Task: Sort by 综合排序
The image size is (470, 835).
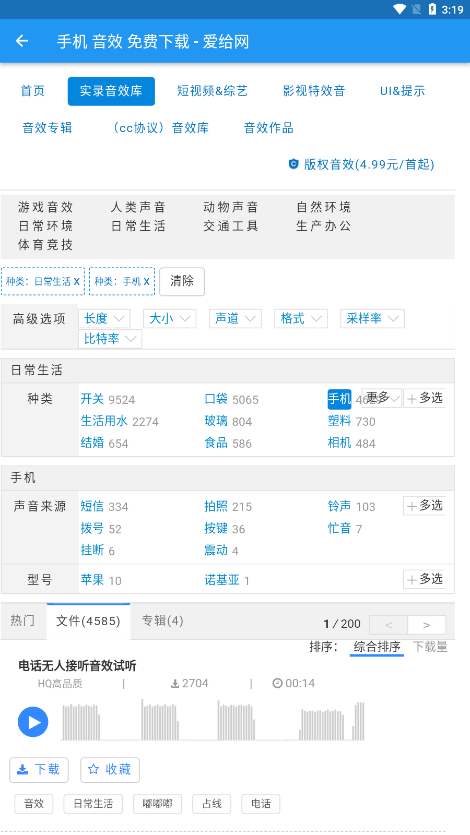Action: (377, 647)
